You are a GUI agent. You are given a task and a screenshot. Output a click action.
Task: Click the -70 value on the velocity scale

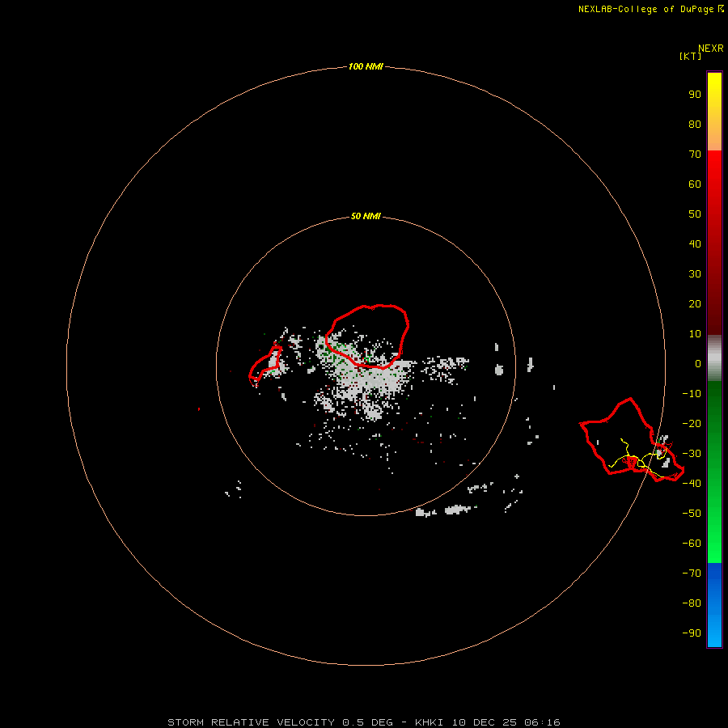[692, 573]
